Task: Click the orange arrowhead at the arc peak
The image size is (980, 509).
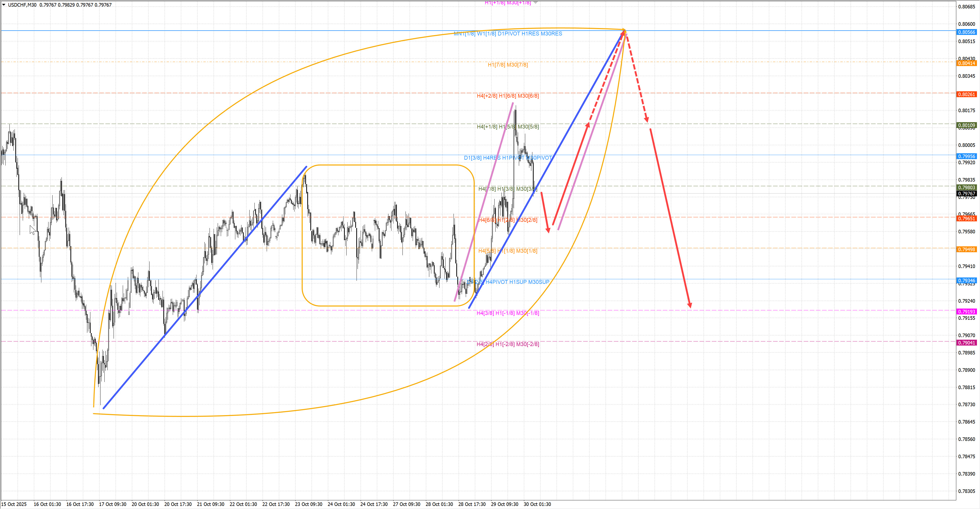Action: [x=623, y=30]
